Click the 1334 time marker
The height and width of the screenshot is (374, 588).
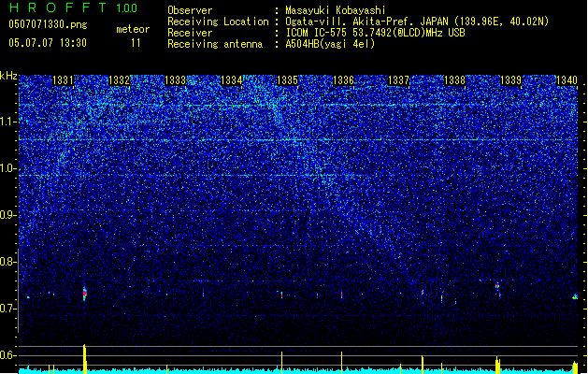pos(232,80)
